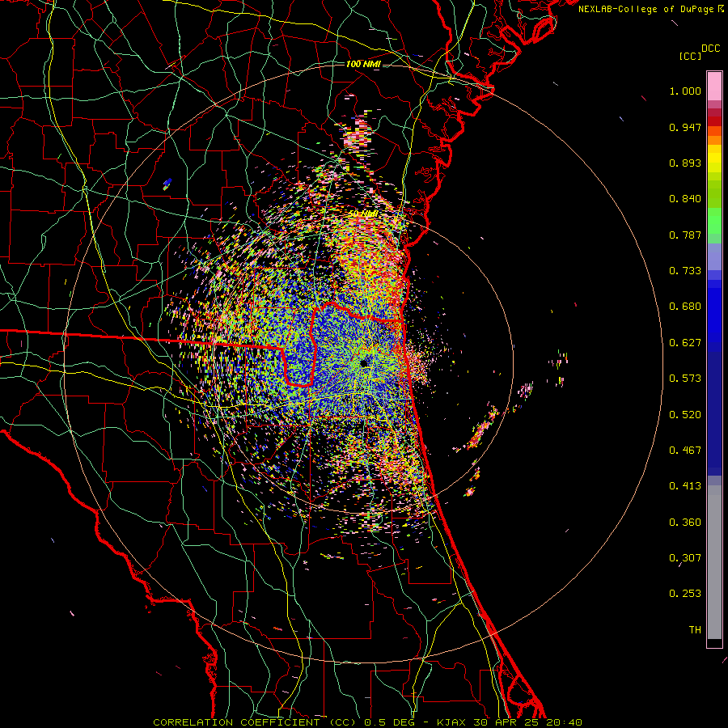Click the 0.627 color scale value
The image size is (728, 728).
coord(685,343)
